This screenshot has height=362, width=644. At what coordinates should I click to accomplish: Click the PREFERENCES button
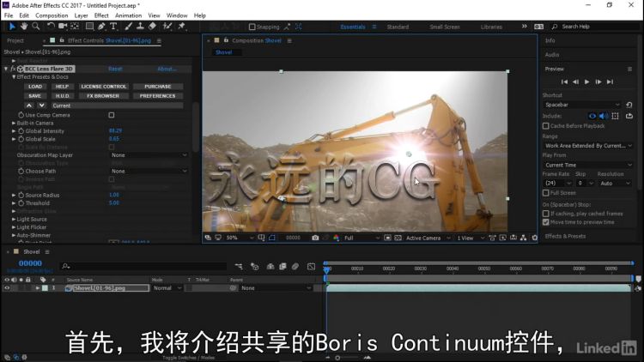157,96
